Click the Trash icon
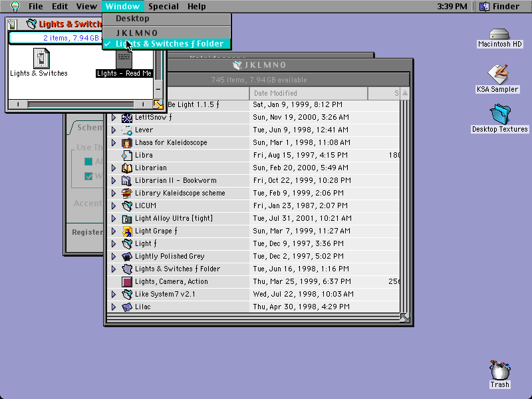The width and height of the screenshot is (532, 399). click(x=499, y=370)
